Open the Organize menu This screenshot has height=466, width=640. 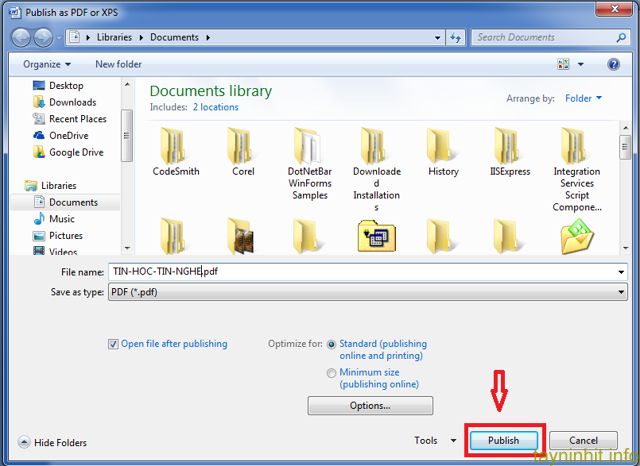[47, 64]
